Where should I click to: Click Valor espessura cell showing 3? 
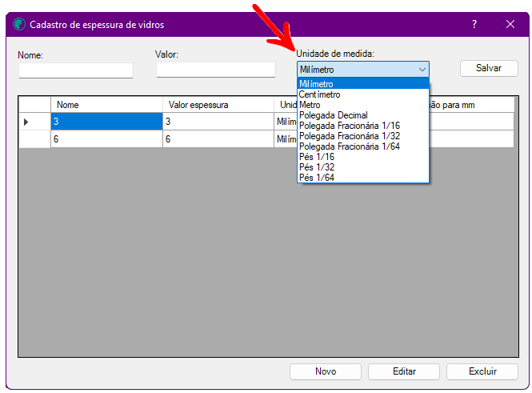(218, 121)
